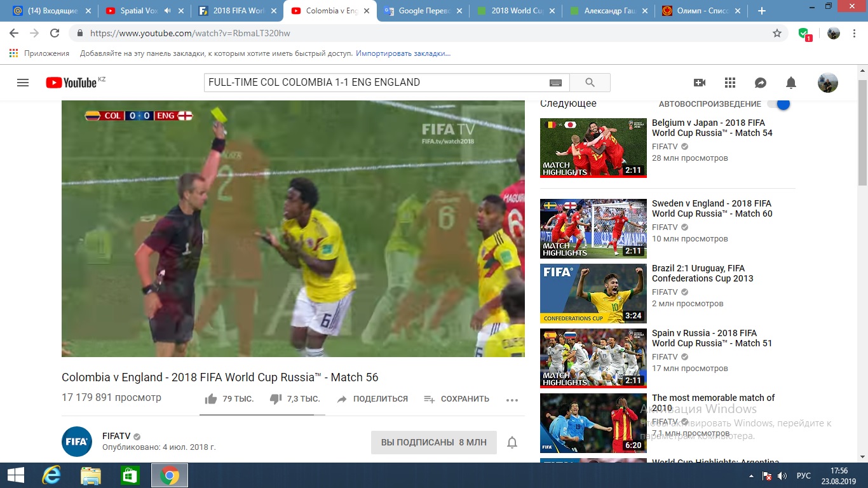This screenshot has height=488, width=868.
Task: Click the FIFA channel avatar logo
Action: pyautogui.click(x=77, y=442)
